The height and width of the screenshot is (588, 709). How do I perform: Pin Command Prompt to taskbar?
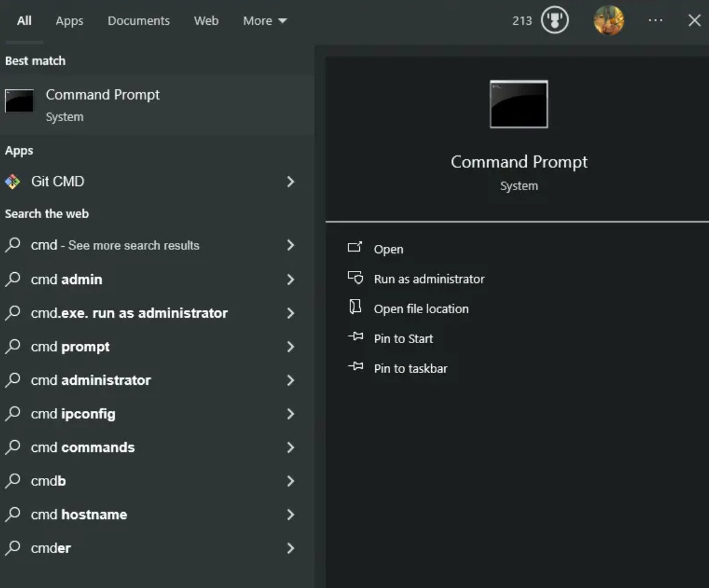411,369
